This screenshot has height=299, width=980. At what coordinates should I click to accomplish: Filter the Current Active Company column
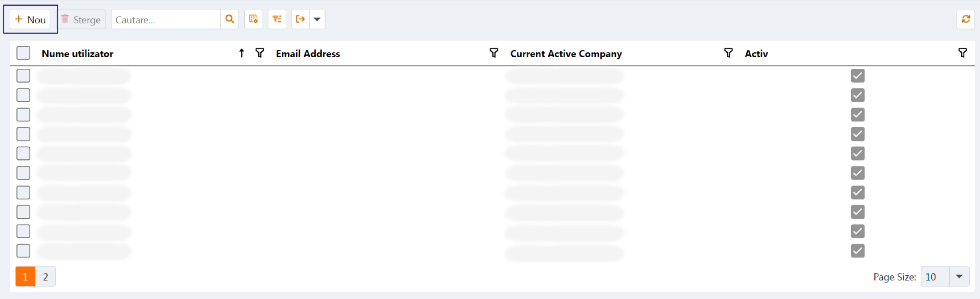[x=728, y=53]
